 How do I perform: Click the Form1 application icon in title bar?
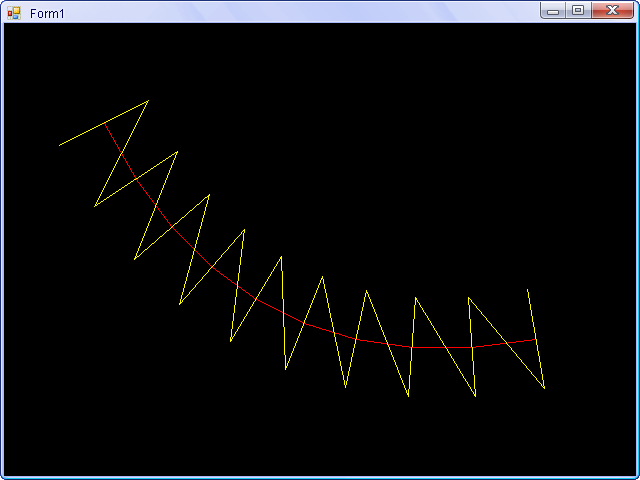(13, 12)
